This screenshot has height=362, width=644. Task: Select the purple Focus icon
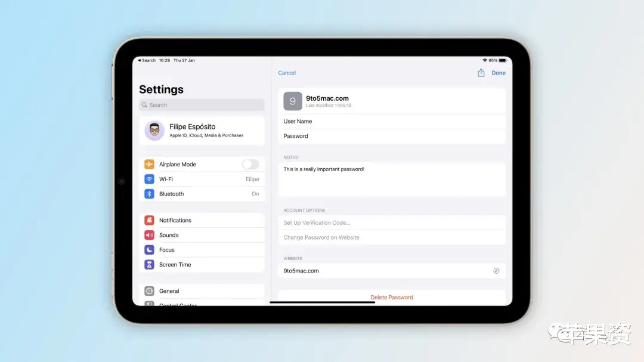[x=148, y=249]
